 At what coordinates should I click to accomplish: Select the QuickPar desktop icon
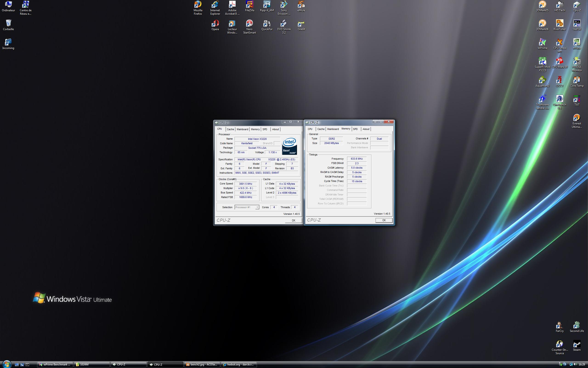[267, 25]
